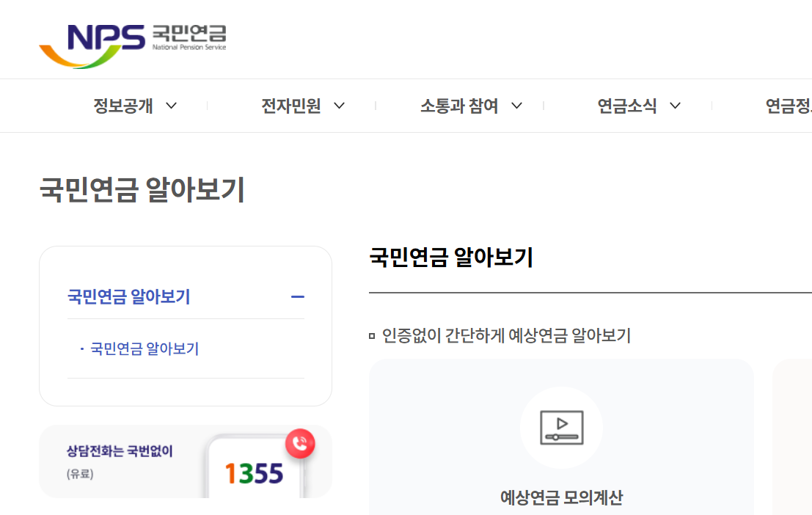812x515 pixels.
Task: Open the partially visible 연금정 menu
Action: tap(789, 106)
